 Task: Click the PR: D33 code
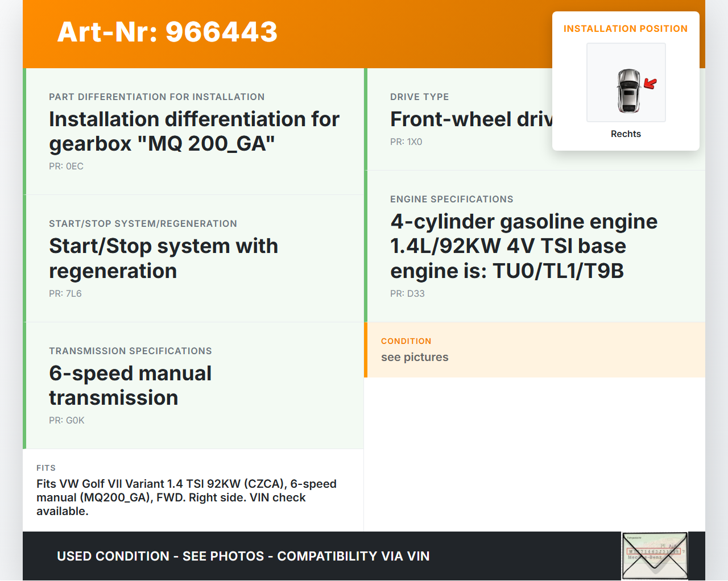(x=407, y=294)
